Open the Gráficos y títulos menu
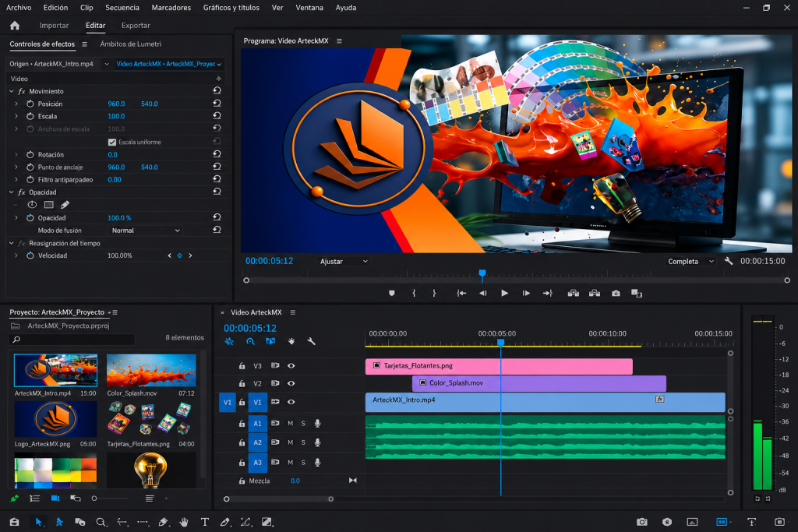Screen dimensions: 798x532 coord(231,8)
